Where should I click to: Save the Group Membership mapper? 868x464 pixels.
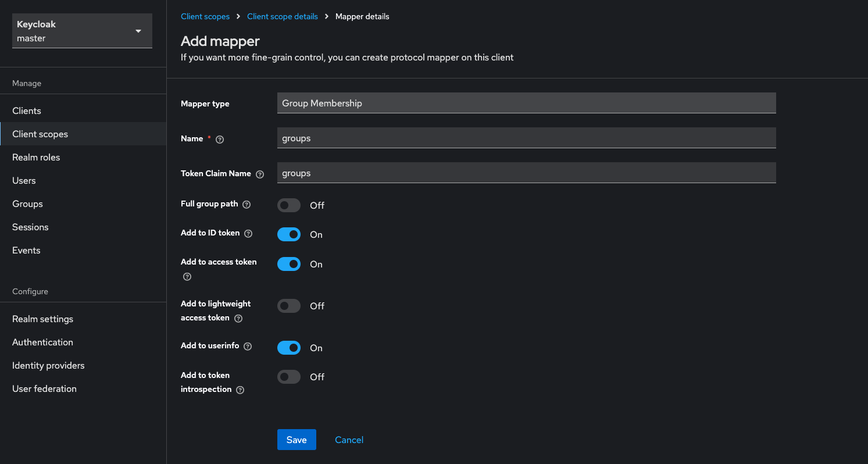coord(297,440)
